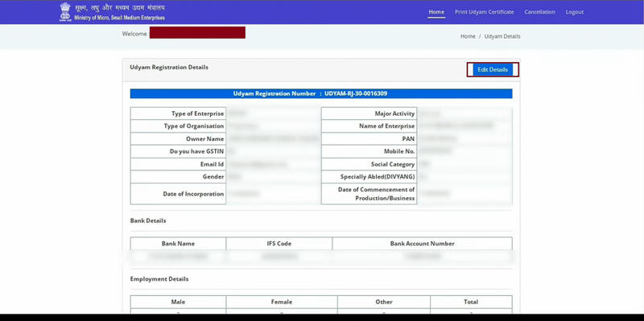Viewport: 644px width, 321px height.
Task: Select the Name of Enterprise label
Action: pyautogui.click(x=387, y=126)
